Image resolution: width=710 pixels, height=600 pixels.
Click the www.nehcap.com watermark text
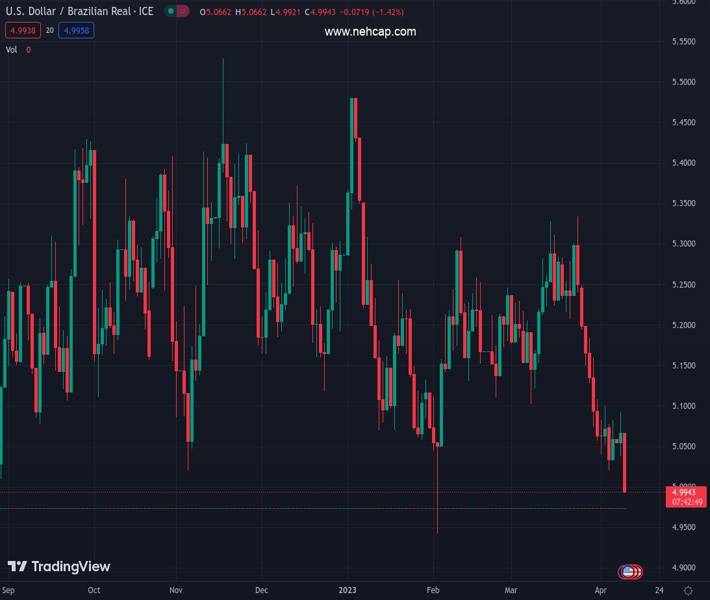pyautogui.click(x=370, y=32)
